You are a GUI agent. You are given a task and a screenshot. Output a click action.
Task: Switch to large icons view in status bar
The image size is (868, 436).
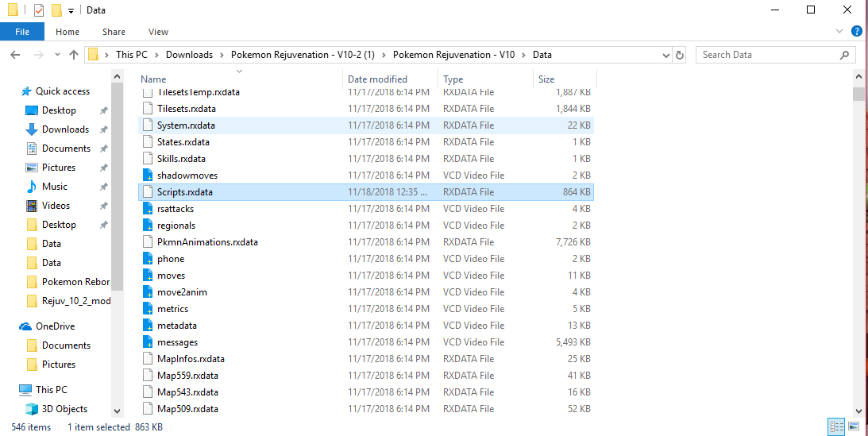pyautogui.click(x=854, y=426)
